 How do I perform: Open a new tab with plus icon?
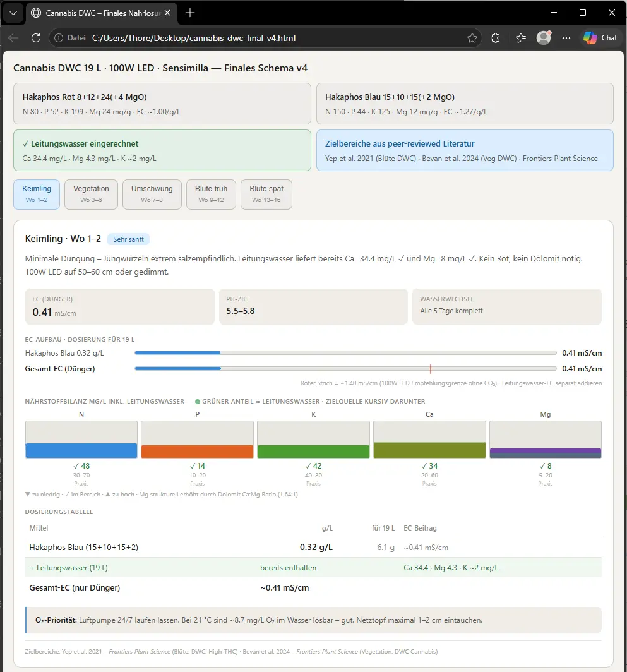pyautogui.click(x=190, y=13)
